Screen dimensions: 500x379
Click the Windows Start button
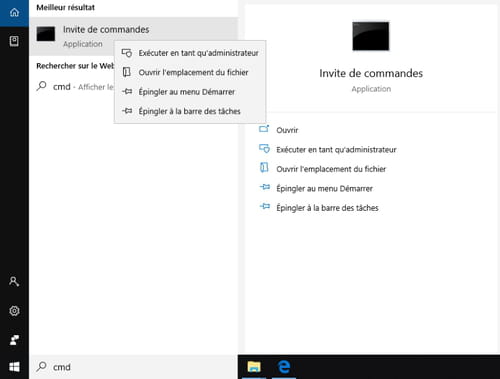coord(14,367)
